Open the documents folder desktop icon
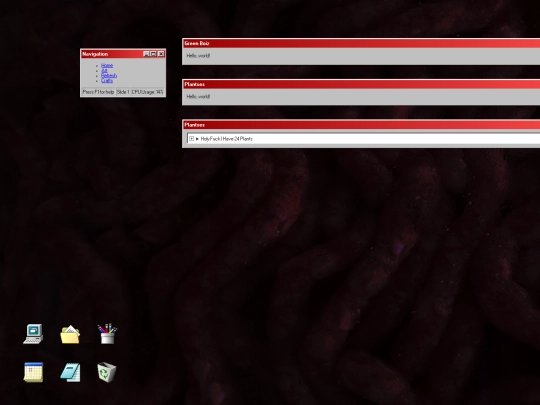 click(x=70, y=334)
